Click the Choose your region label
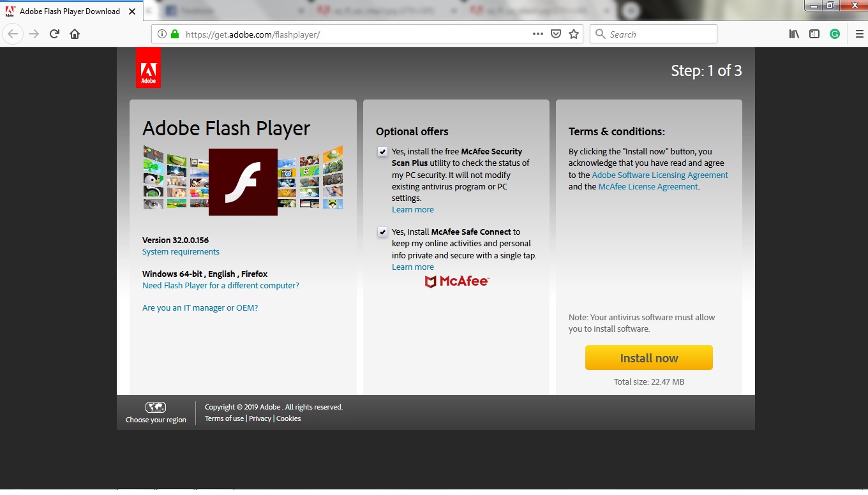 156,420
